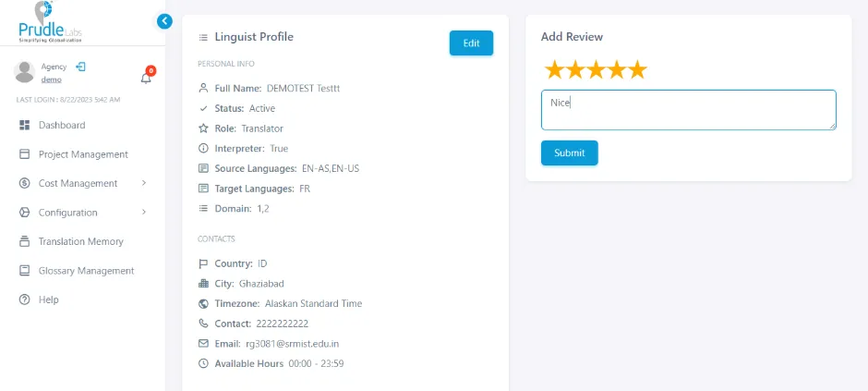Click the Prudle Labs logo
868x391 pixels.
pos(51,22)
